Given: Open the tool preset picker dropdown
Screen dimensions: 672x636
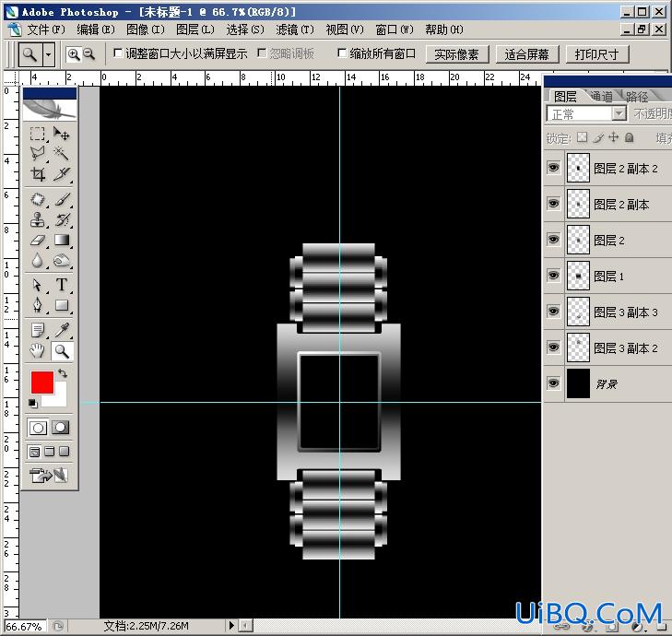Looking at the screenshot, I should pyautogui.click(x=49, y=54).
